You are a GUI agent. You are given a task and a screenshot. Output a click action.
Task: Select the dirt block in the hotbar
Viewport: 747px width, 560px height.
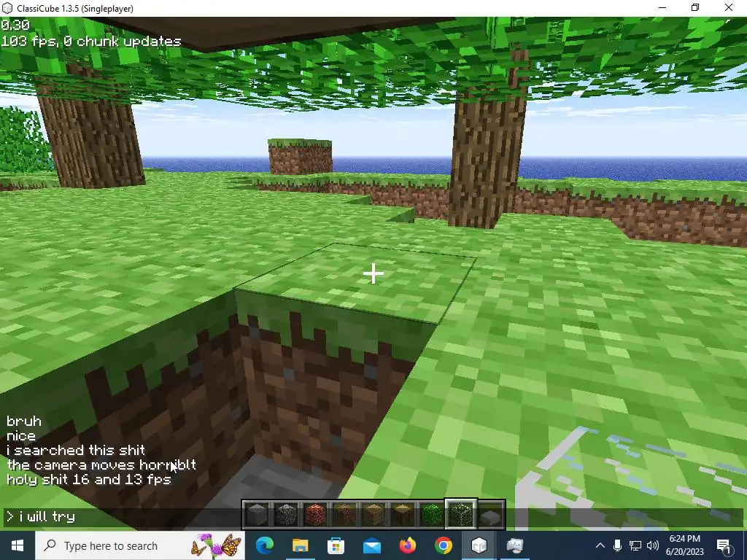tap(344, 515)
